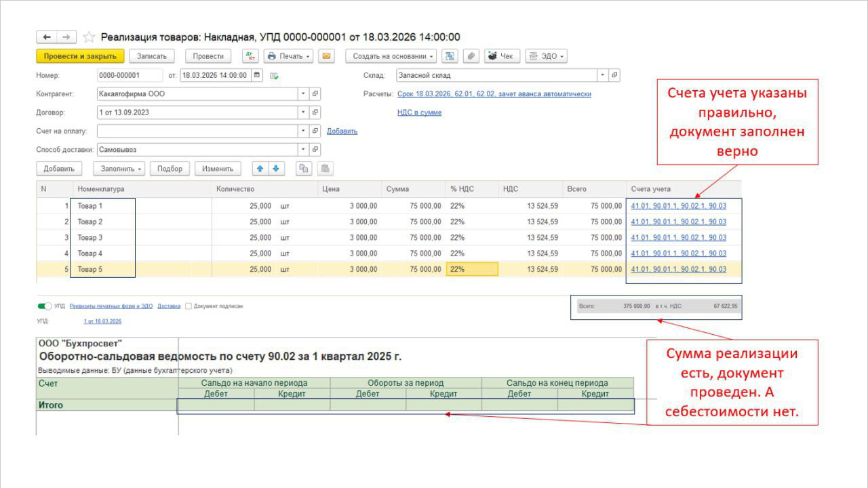
Task: Check the Документ подписан checkbox
Action: click(189, 306)
